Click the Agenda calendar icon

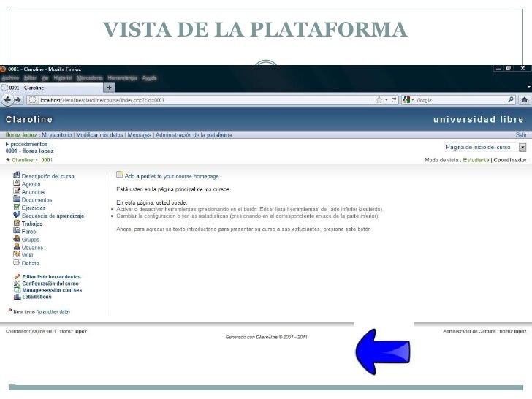tap(17, 183)
